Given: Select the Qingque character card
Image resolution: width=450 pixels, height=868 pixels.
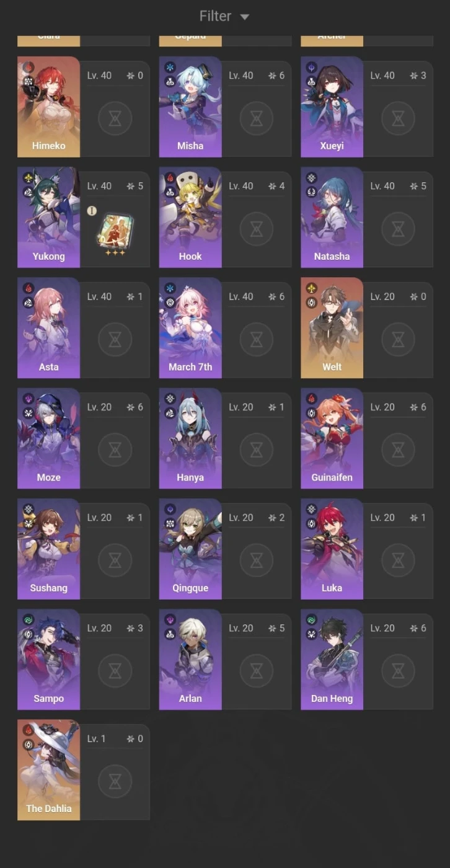Looking at the screenshot, I should click(x=225, y=549).
